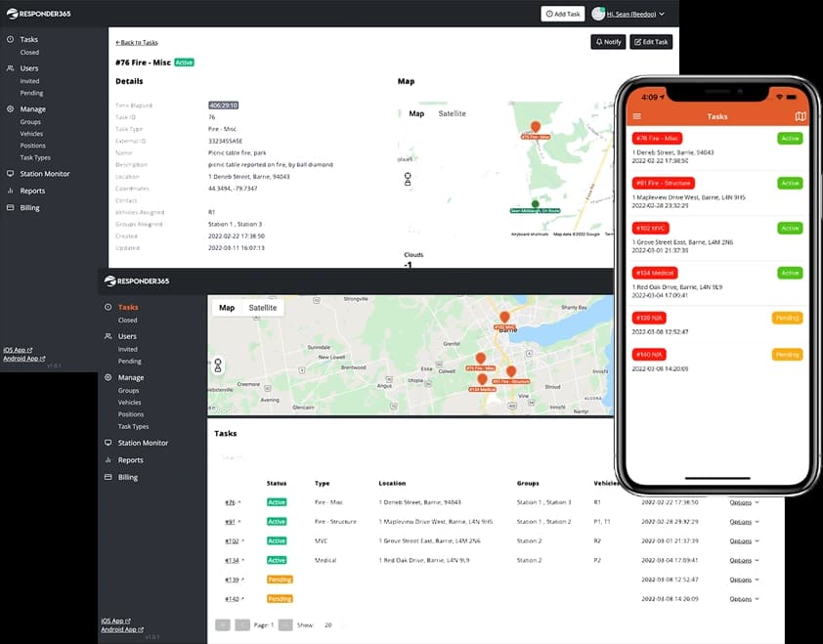Tap #91 Fire - Structure task on phone
Screen dimensions: 823x644
pos(717,193)
